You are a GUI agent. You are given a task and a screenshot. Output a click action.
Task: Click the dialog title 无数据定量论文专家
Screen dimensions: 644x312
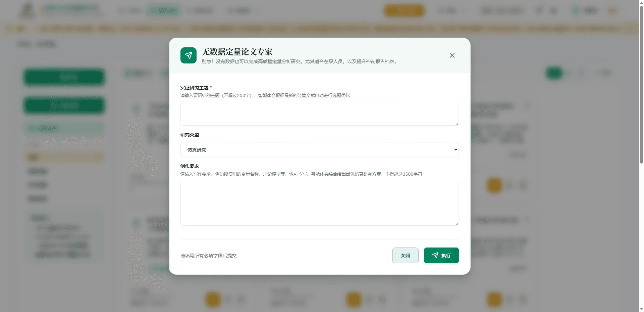point(237,52)
